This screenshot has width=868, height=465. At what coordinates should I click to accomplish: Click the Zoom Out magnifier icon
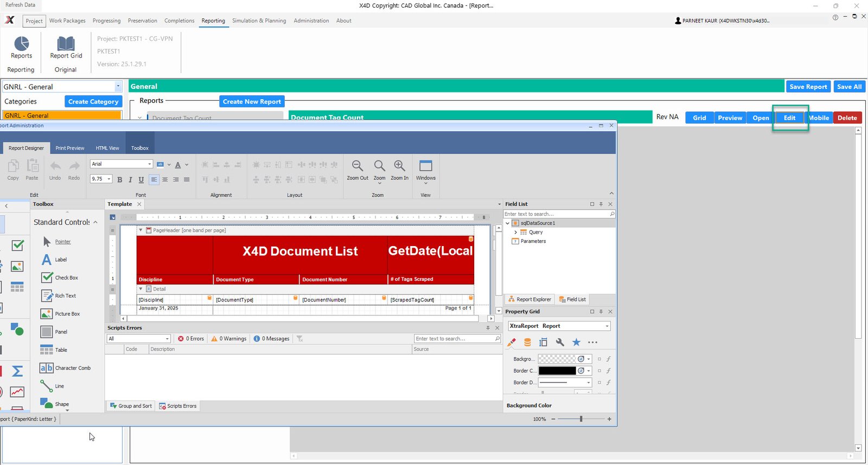357,166
